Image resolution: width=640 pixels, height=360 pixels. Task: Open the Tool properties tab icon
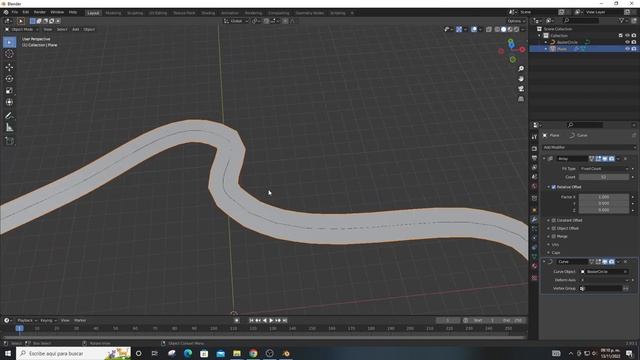click(x=534, y=137)
